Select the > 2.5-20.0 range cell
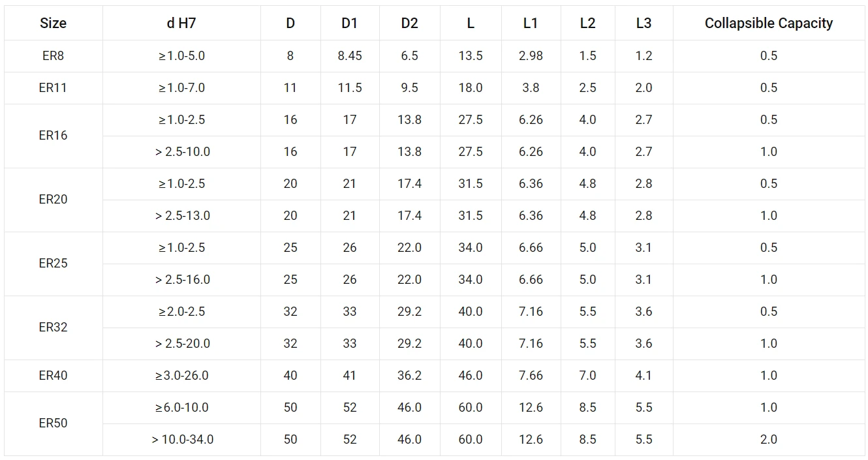The image size is (868, 460). 181,343
